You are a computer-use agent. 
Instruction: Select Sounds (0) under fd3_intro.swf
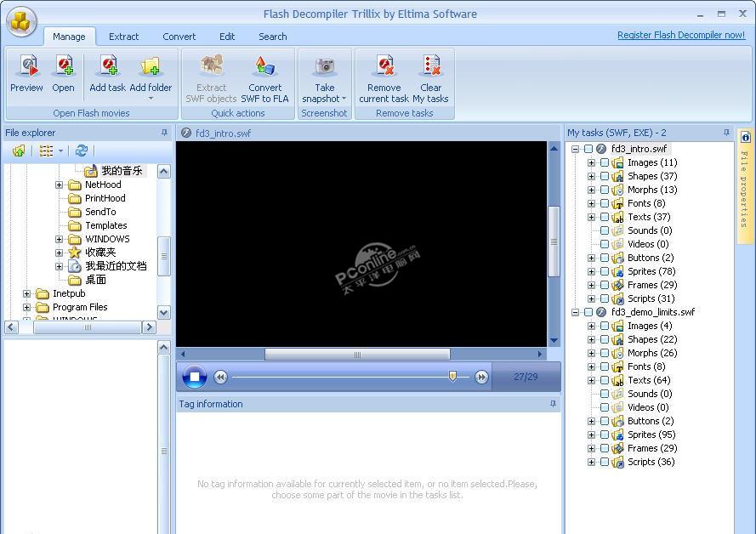650,230
